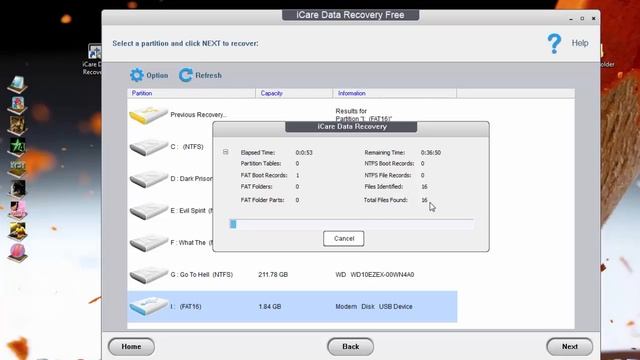Click the Home button
Screen dimensions: 640x360
pos(131,347)
